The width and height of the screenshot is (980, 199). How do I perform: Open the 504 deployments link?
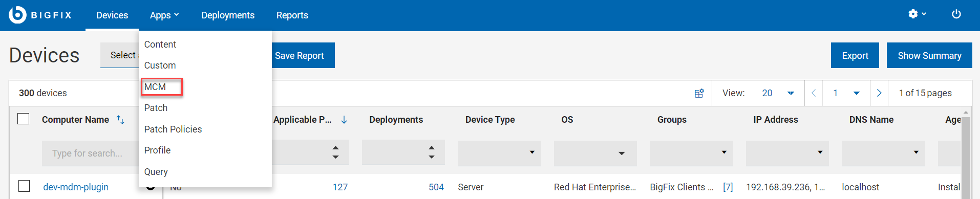point(436,187)
